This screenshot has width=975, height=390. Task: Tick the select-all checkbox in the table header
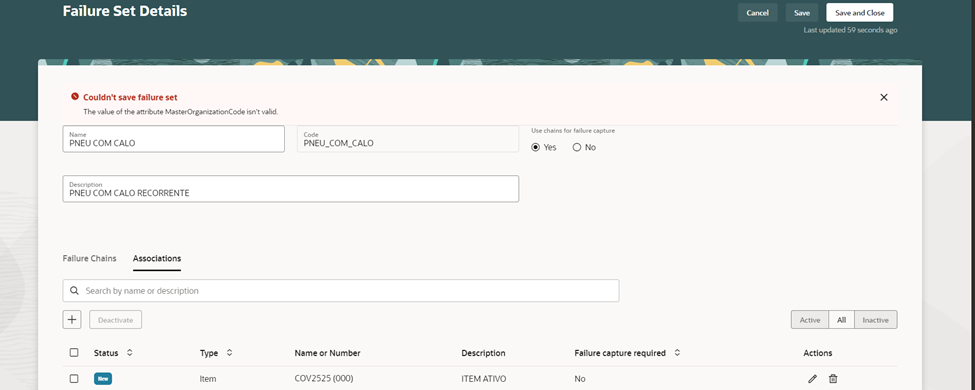click(74, 353)
